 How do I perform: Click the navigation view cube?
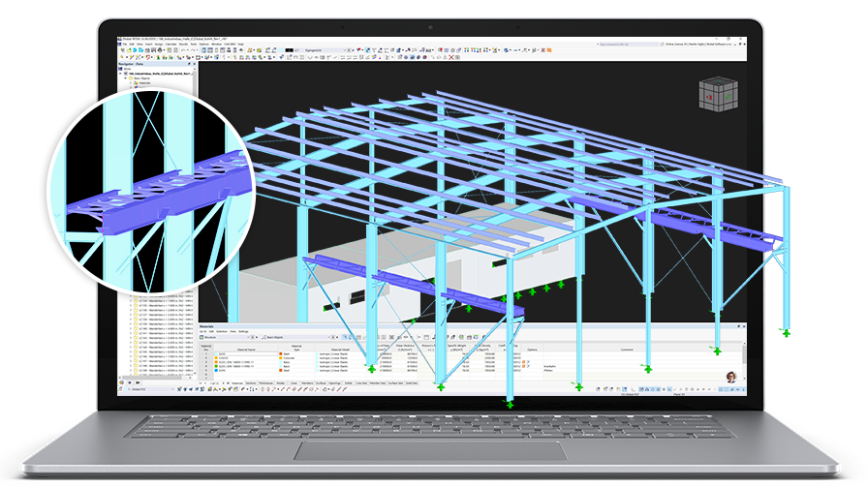click(x=718, y=94)
